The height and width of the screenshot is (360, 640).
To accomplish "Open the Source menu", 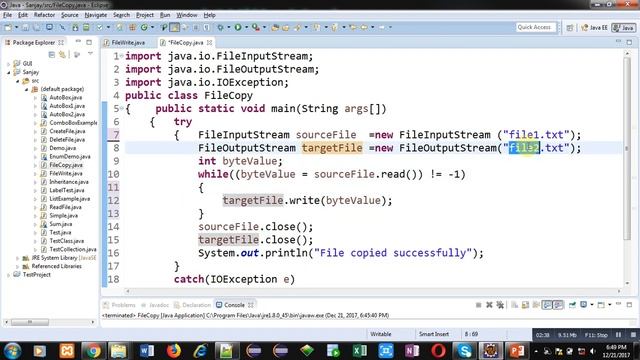I will (69, 15).
